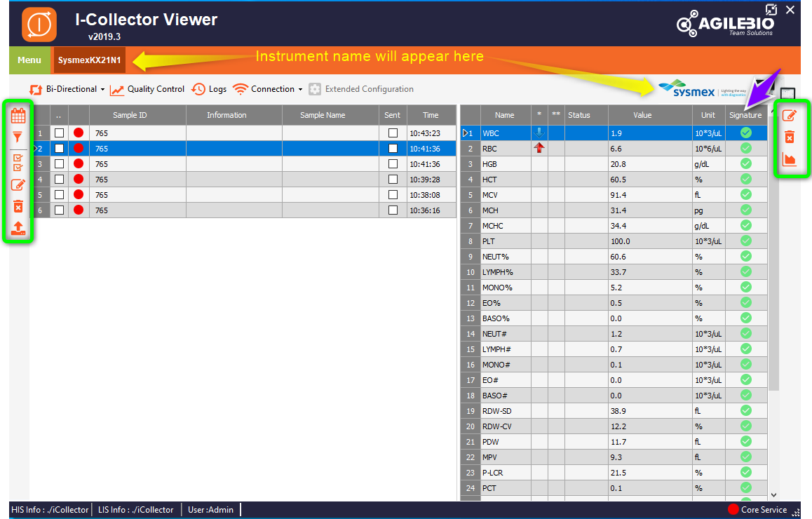This screenshot has height=519, width=812.
Task: Open the calendar date picker in left sidebar
Action: tap(18, 116)
